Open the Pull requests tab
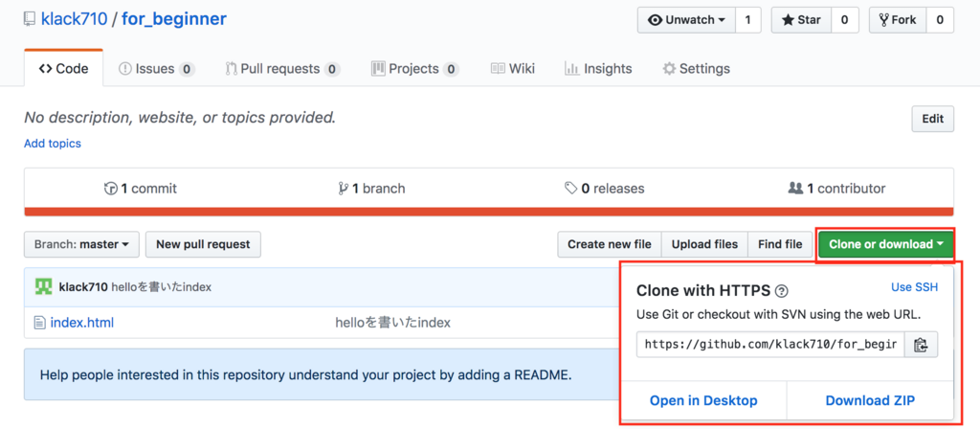980x429 pixels. [x=282, y=69]
